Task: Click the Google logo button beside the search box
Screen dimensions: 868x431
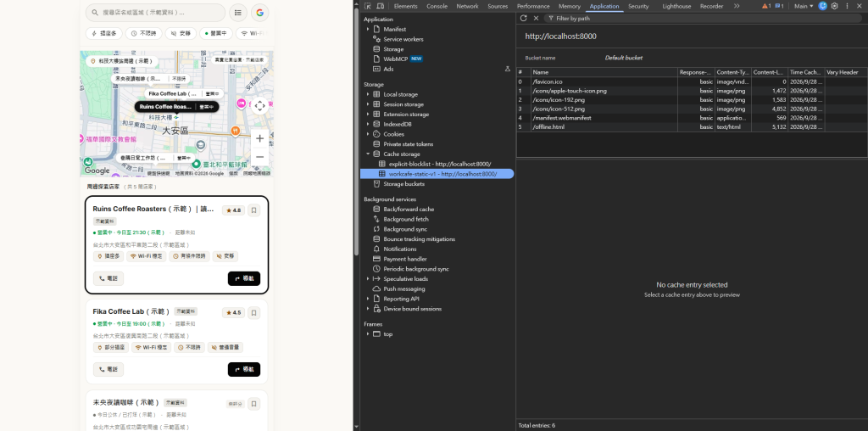Action: point(260,12)
